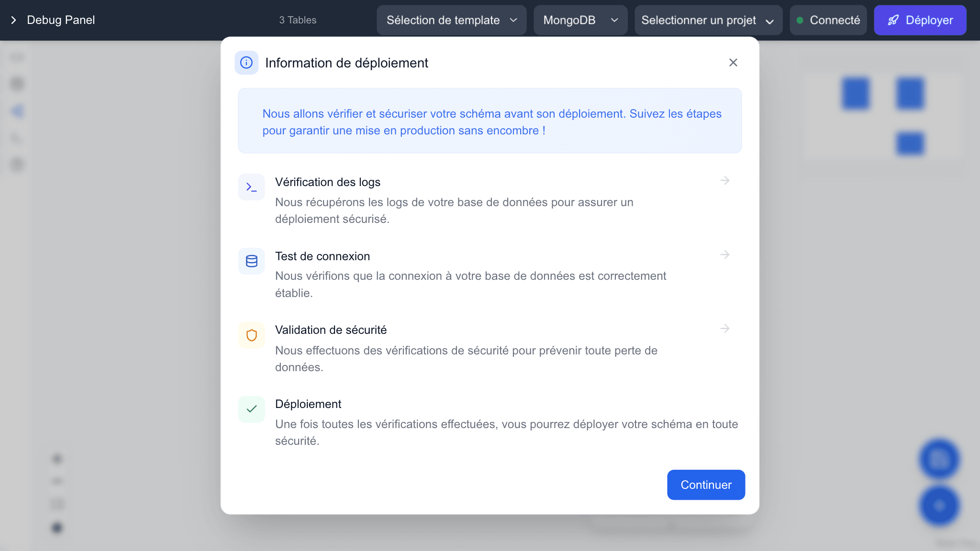Click the arrow next to the Validation de sécurité step
Viewport: 980px width, 551px height.
(x=725, y=329)
